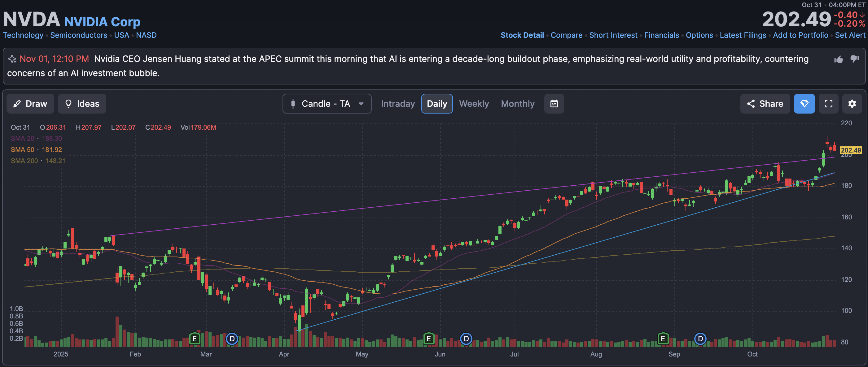868x367 pixels.
Task: Click the thumbs down icon on news
Action: [x=854, y=59]
